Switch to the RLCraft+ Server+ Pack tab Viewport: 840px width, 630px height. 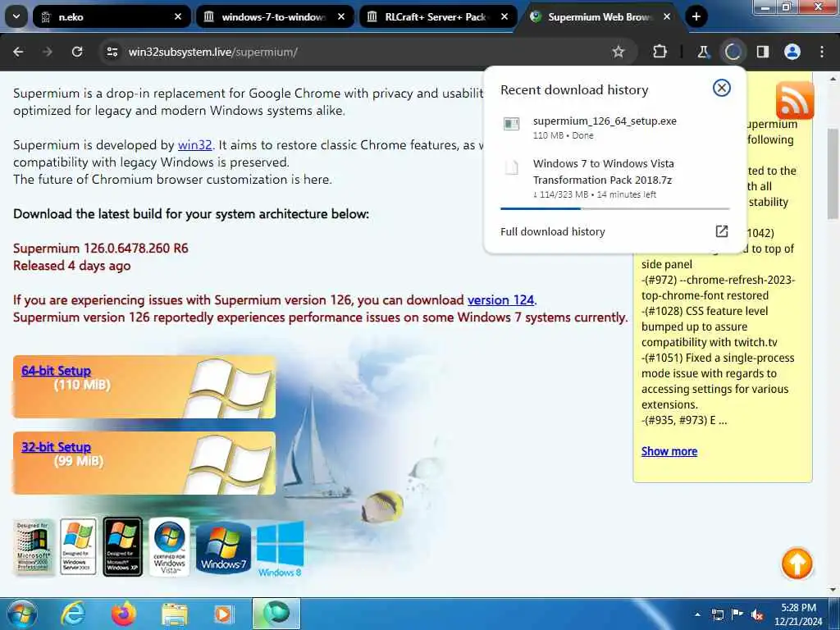coord(438,16)
